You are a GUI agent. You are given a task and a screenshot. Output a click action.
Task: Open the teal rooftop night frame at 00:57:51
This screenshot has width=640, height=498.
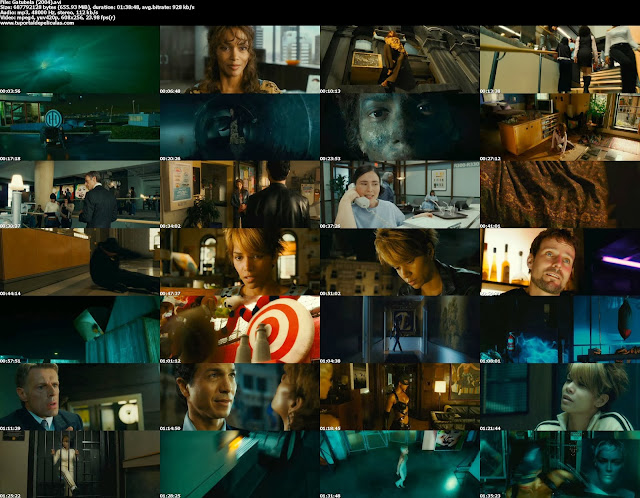click(x=80, y=329)
